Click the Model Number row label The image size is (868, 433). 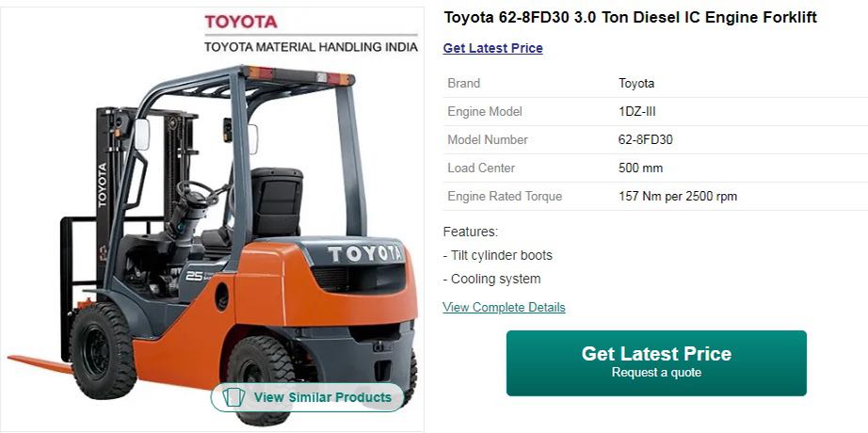[487, 140]
